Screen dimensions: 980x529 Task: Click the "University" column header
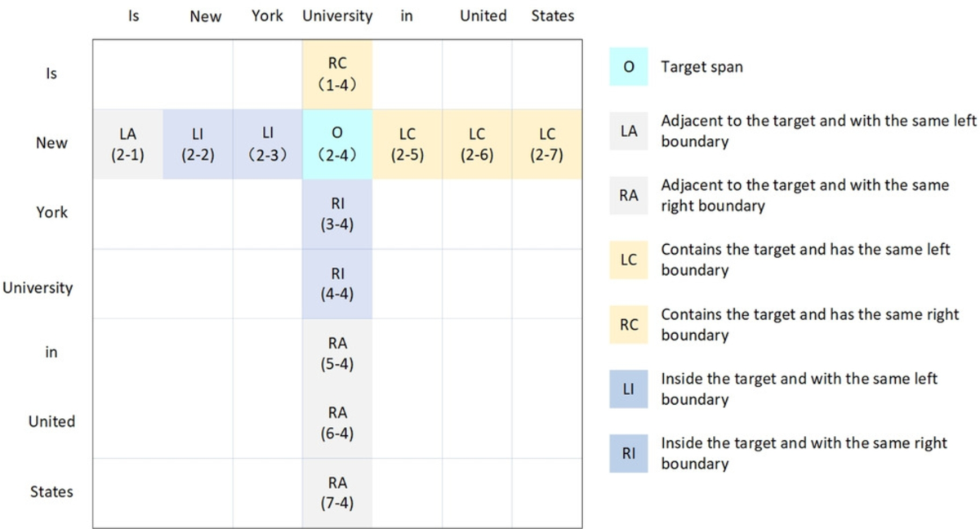point(337,16)
